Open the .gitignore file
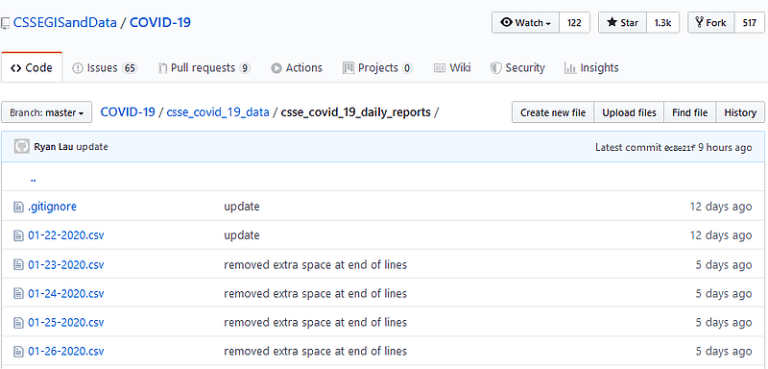Viewport: 768px width, 369px height. tap(52, 207)
